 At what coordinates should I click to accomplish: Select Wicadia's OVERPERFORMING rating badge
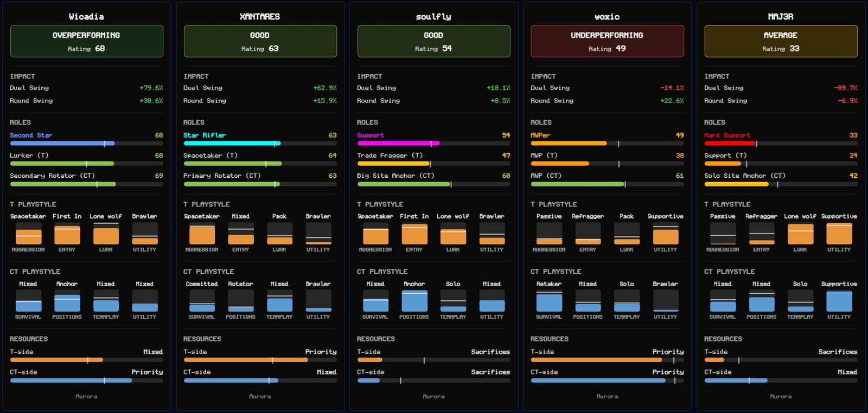[x=87, y=41]
